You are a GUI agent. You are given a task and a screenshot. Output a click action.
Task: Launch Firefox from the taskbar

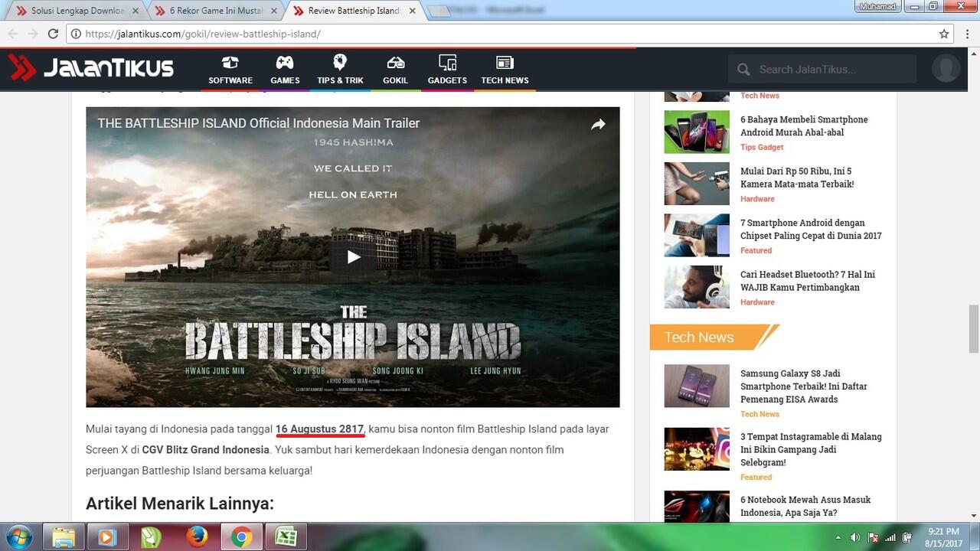[x=197, y=537]
